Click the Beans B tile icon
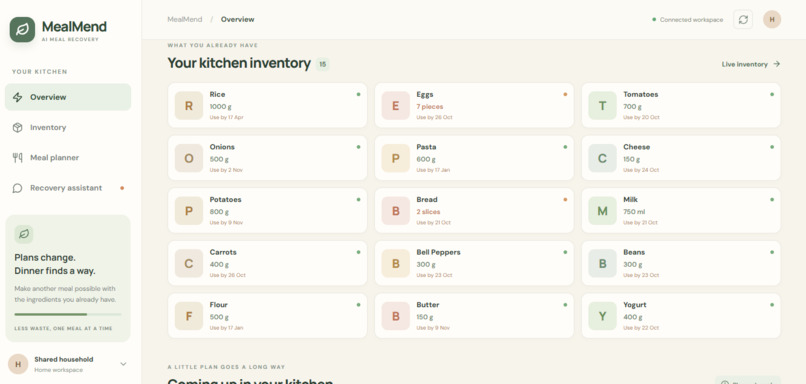Screen dimensions: 806x384 tap(602, 264)
